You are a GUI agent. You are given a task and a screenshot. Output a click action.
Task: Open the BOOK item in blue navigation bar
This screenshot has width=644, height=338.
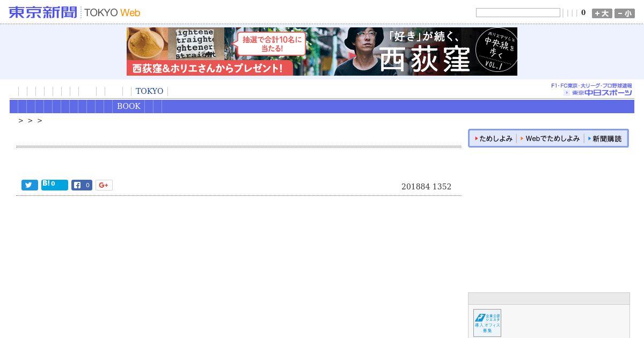pos(129,106)
